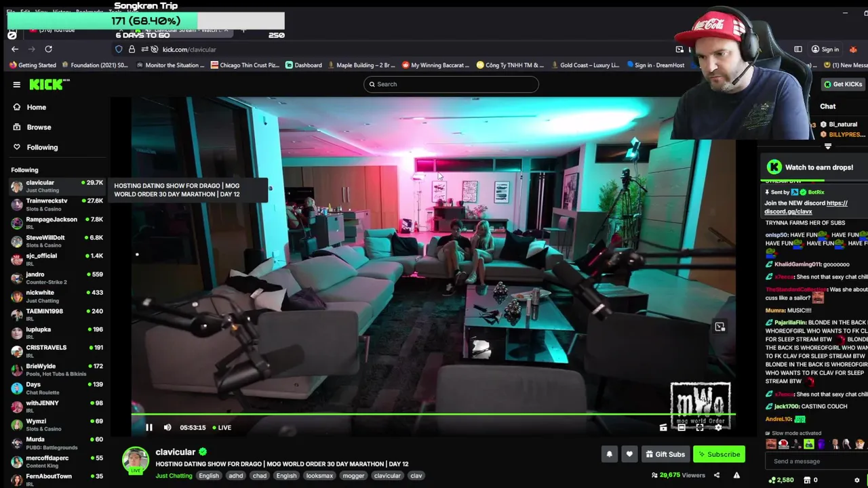Open My Winning Baccarat bookmark

[435, 65]
